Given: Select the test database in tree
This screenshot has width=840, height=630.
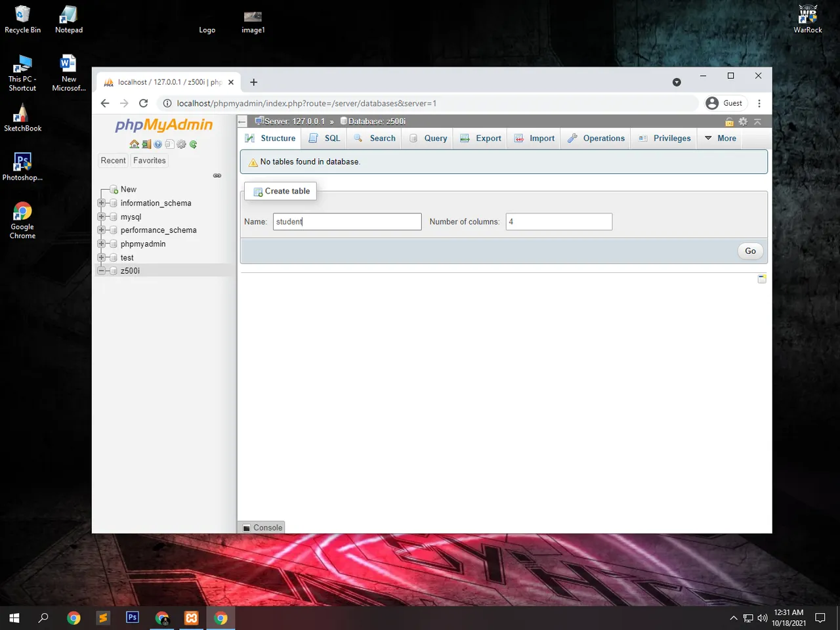Looking at the screenshot, I should point(127,257).
